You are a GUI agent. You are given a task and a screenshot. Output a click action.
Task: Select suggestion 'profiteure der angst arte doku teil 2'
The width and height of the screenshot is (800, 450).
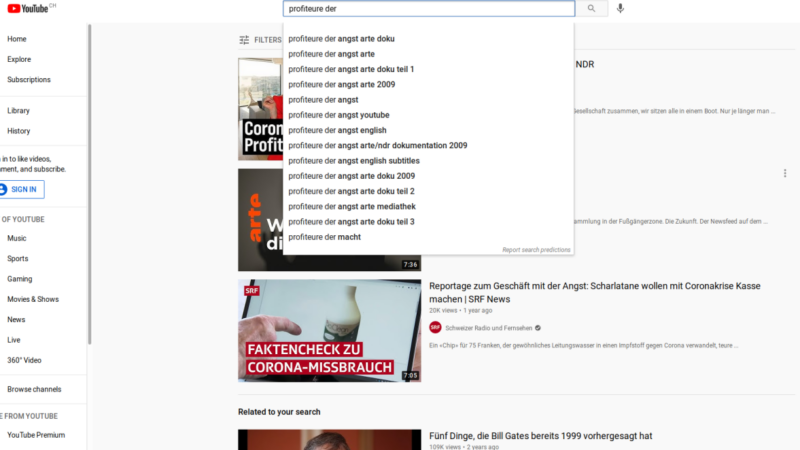tap(429, 191)
